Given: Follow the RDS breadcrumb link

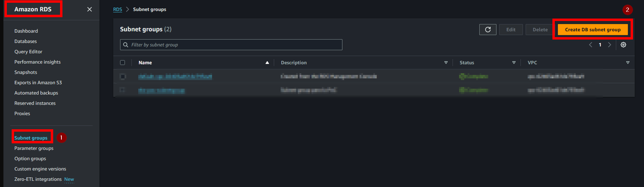Looking at the screenshot, I should click(x=118, y=9).
